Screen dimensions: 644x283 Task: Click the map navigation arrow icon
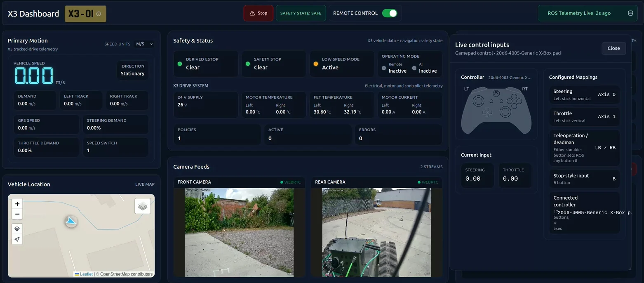click(17, 239)
